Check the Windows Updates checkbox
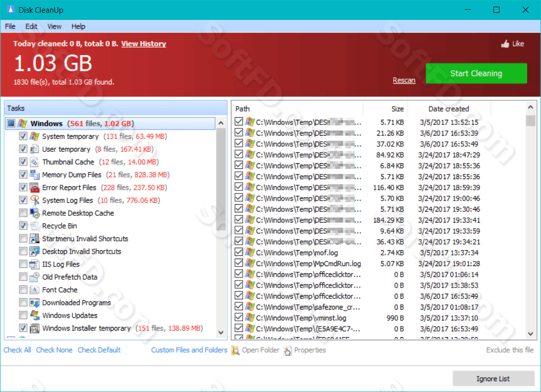This screenshot has height=392, width=541. (23, 315)
